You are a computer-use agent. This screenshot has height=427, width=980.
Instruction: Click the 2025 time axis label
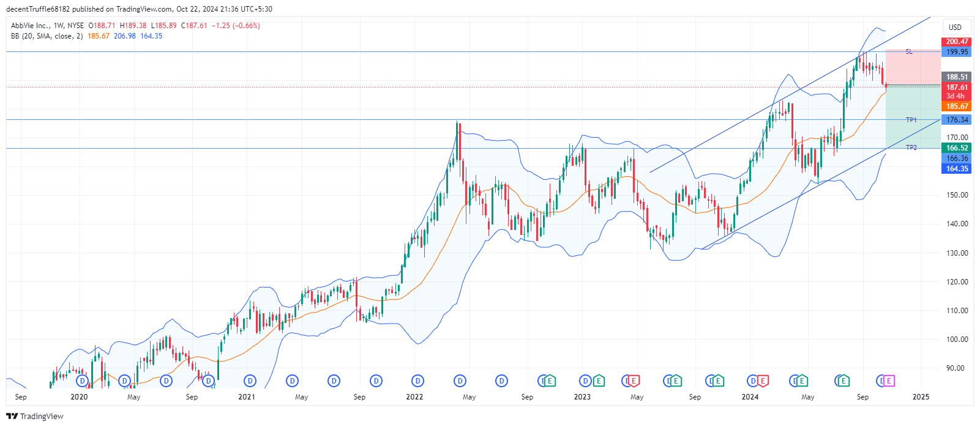921,397
